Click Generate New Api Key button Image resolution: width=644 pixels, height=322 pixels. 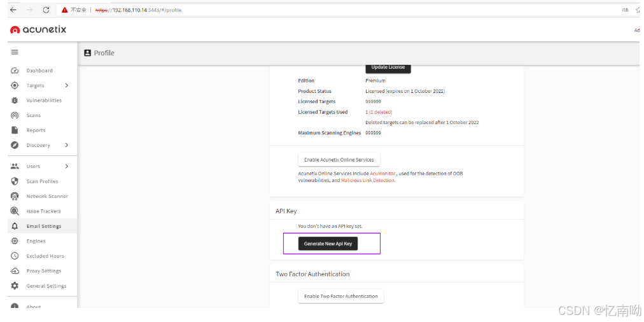328,244
